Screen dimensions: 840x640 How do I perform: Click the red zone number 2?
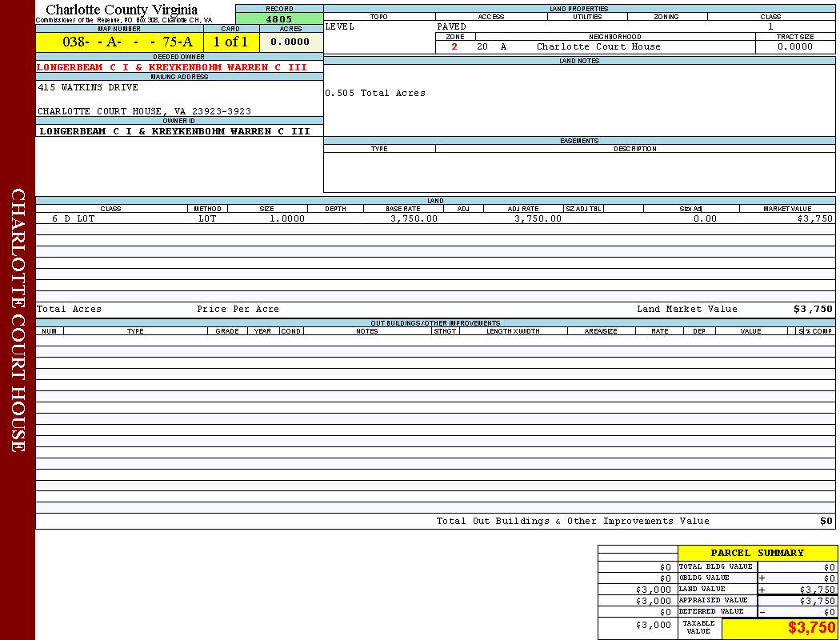point(454,47)
